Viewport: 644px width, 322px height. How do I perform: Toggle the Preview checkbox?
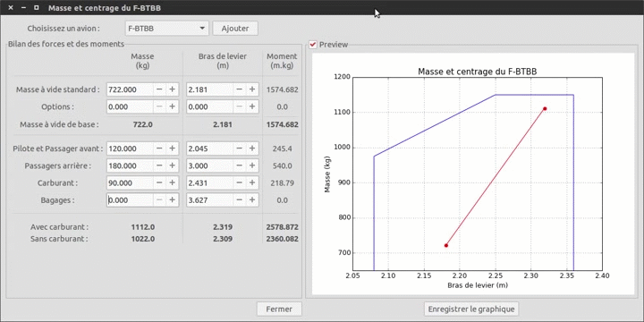(313, 45)
